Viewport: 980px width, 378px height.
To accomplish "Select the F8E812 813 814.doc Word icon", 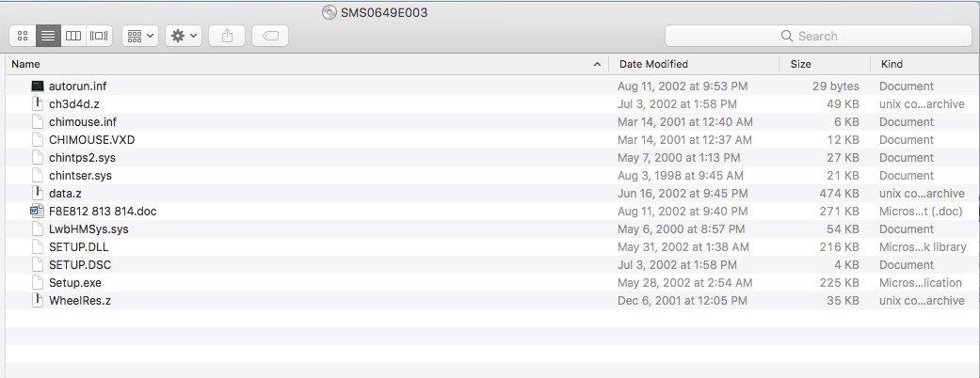I will coord(37,212).
